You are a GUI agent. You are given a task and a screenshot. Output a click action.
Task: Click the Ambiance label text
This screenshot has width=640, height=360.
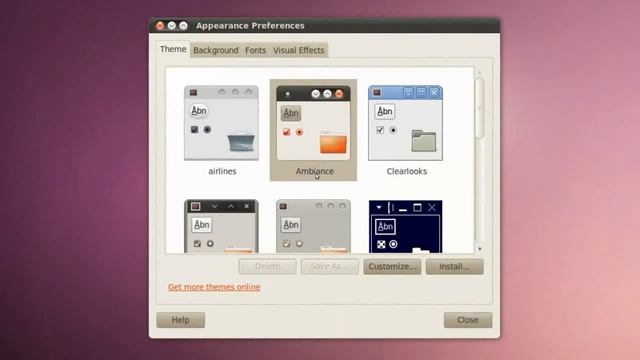point(315,171)
